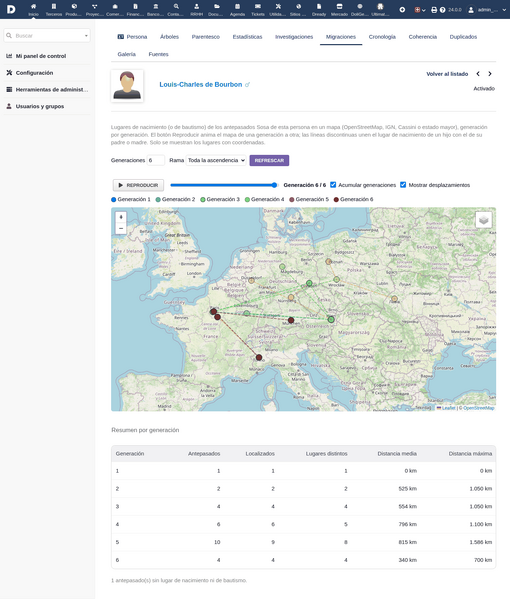Toggle Acumular generaciones checkbox
Viewport: 510px width, 599px height.
(333, 185)
